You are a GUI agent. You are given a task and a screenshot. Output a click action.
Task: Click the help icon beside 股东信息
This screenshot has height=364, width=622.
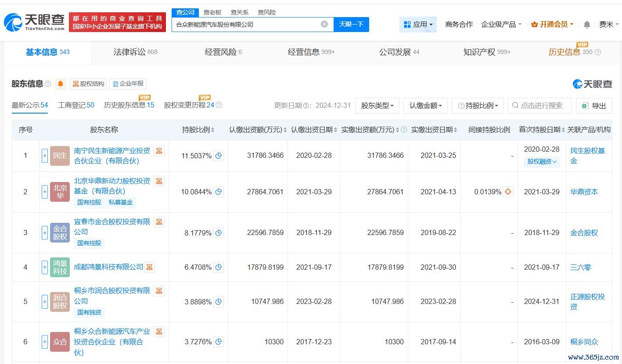coord(48,84)
